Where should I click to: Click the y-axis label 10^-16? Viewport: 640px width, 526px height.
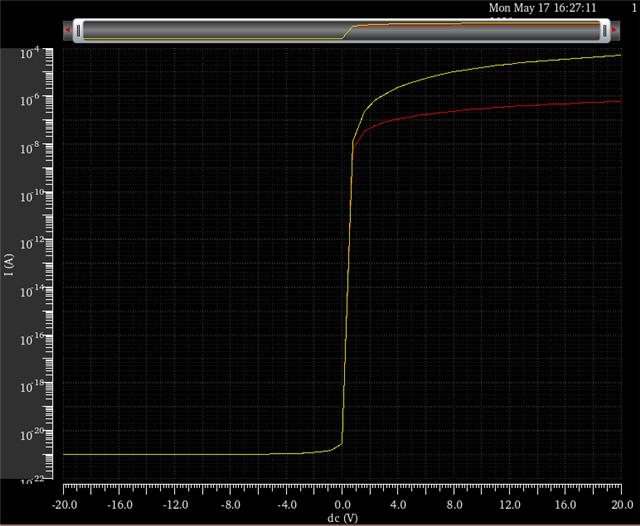[x=32, y=339]
